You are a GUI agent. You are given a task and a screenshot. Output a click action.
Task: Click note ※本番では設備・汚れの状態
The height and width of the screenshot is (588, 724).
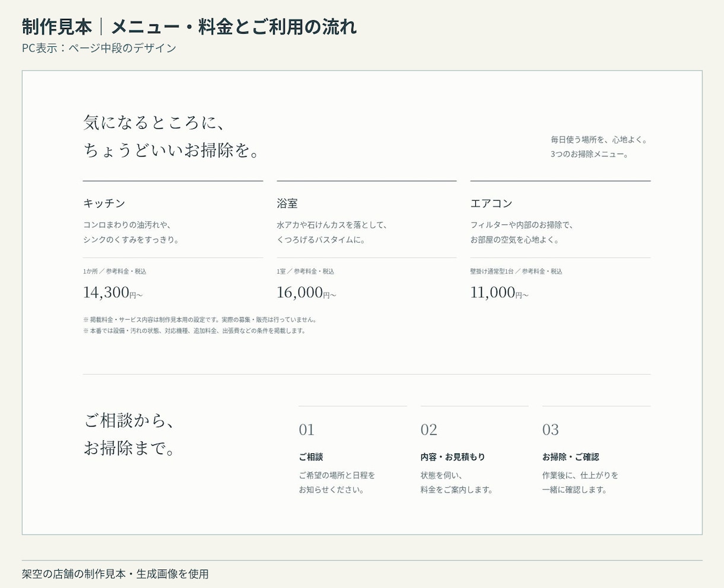coord(195,330)
